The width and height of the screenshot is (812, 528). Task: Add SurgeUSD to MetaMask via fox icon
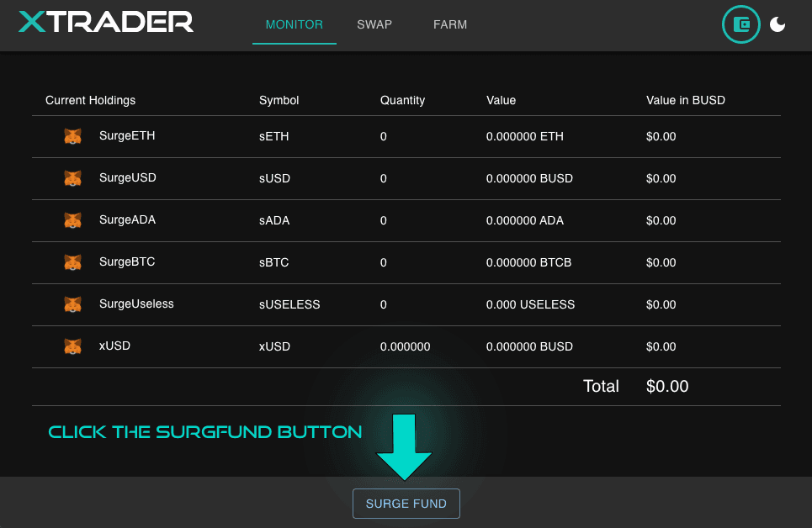coord(72,178)
